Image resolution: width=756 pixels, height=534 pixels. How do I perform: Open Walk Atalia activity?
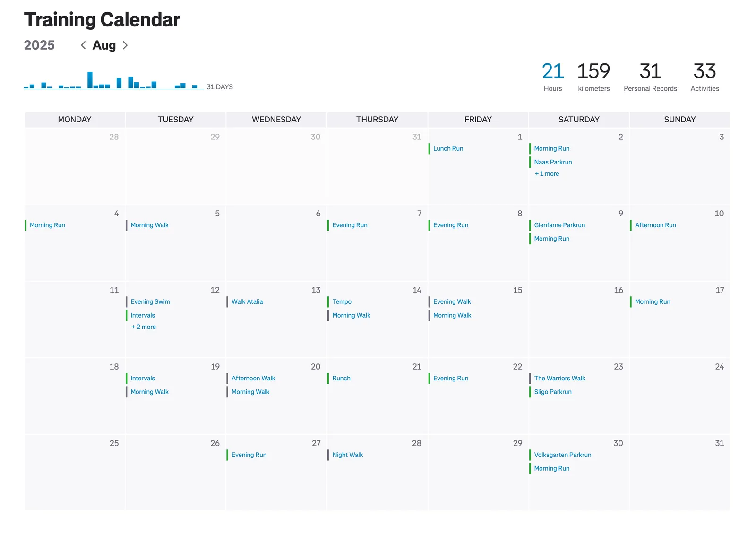pyautogui.click(x=247, y=302)
